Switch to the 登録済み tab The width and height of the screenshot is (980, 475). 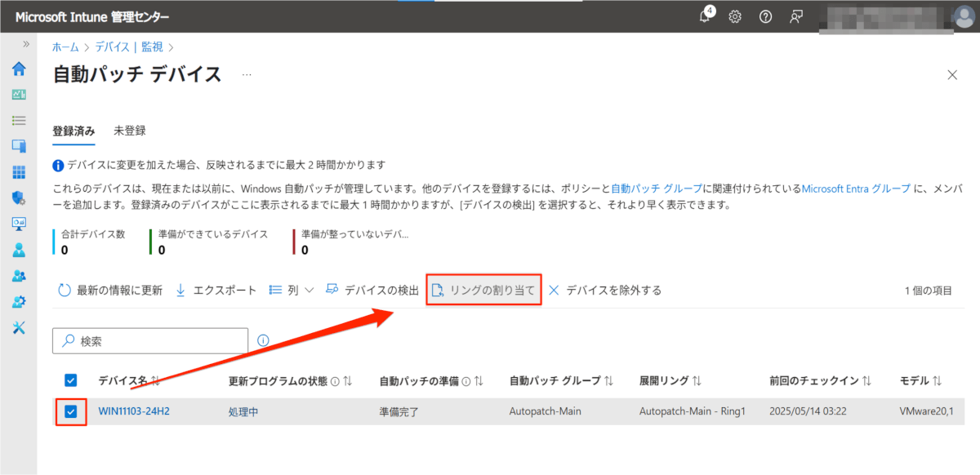pos(73,131)
